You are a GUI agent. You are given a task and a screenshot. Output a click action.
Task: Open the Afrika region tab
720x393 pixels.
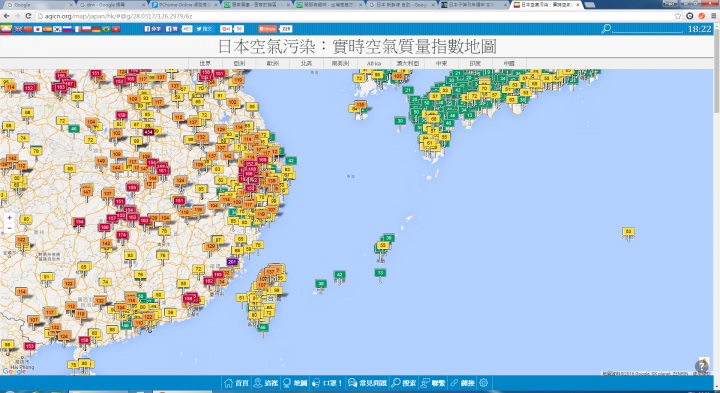(374, 63)
